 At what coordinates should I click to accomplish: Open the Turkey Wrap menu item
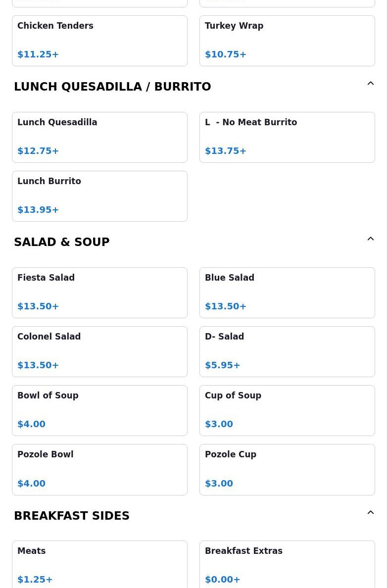coord(287,41)
